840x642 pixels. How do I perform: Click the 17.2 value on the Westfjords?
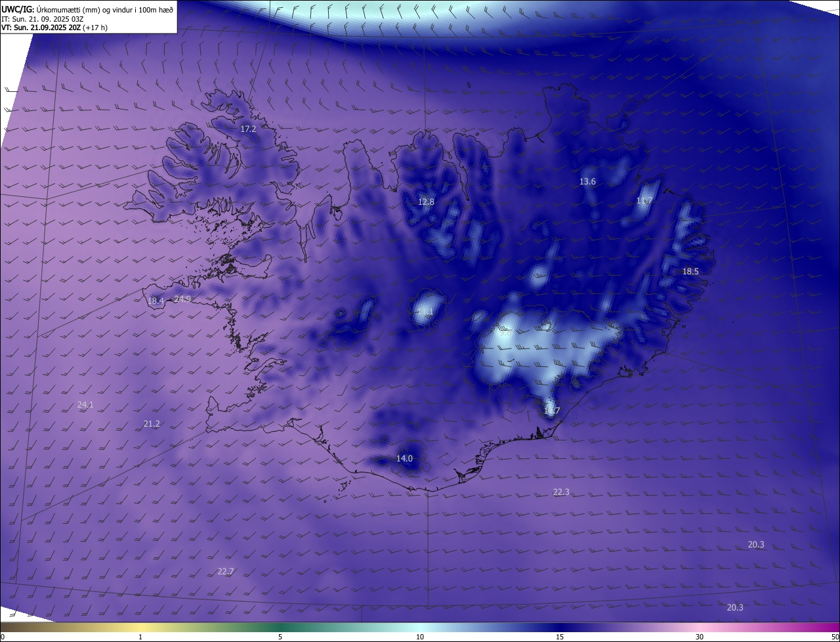248,129
